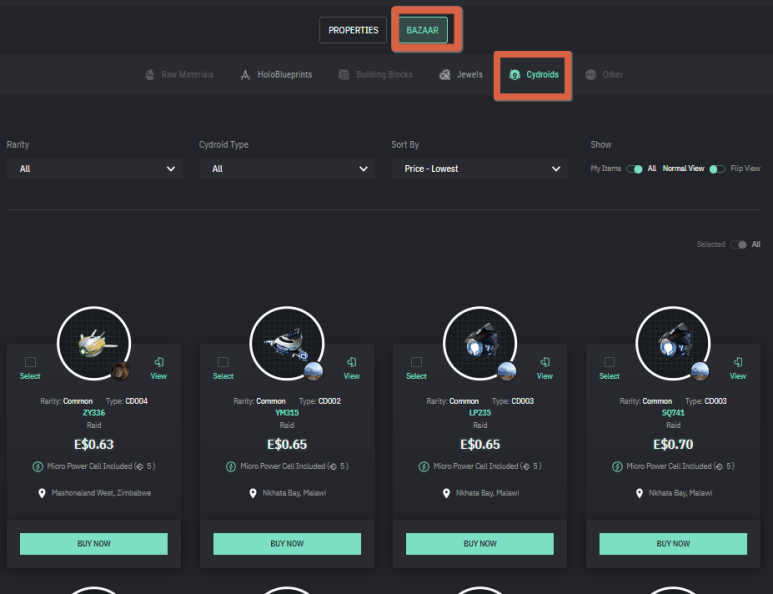
Task: Check the Select box for YM315
Action: coord(223,362)
